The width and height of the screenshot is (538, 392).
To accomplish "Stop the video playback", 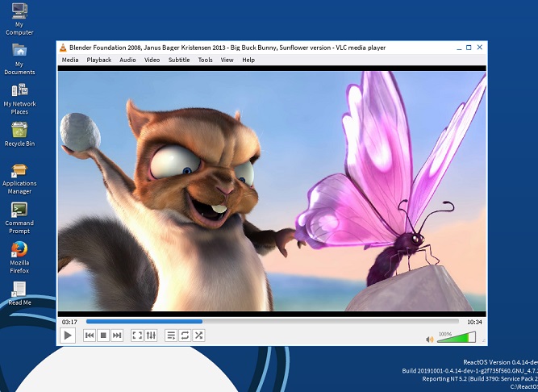I will 103,336.
